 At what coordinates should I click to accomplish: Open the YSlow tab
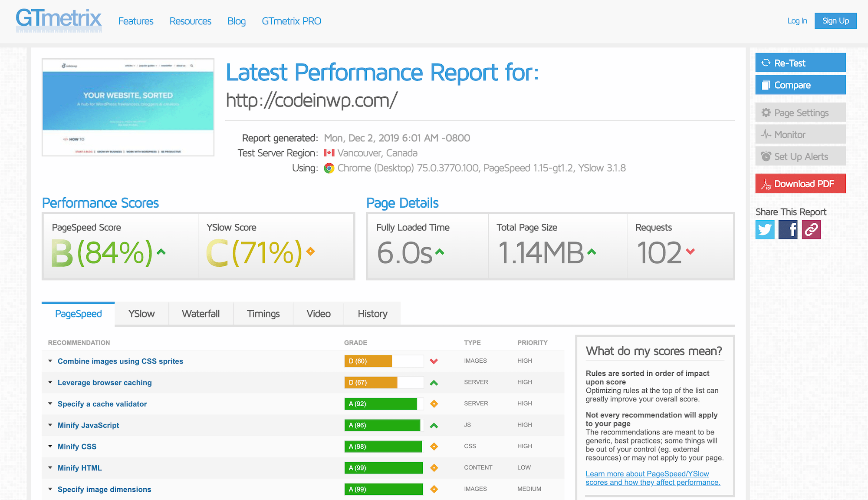pos(141,314)
